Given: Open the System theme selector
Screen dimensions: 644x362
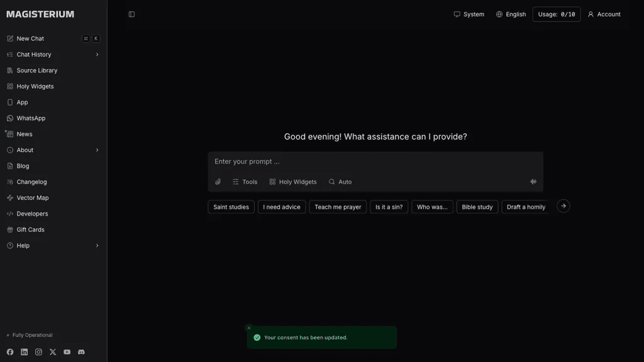Looking at the screenshot, I should 469,14.
